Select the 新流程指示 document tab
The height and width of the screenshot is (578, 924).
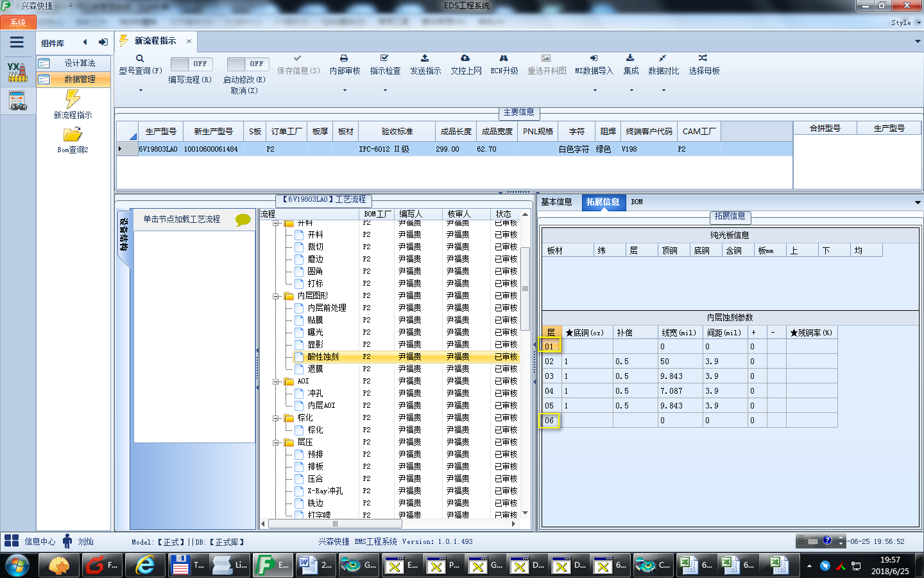point(155,40)
